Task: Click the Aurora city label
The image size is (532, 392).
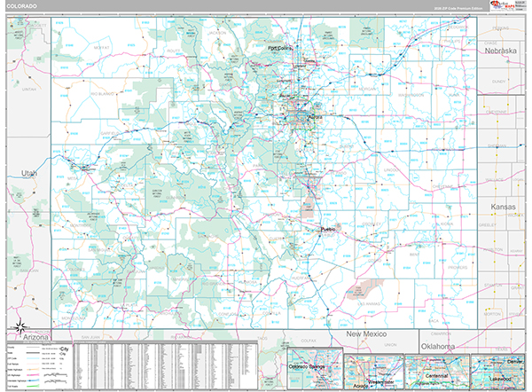Action: pos(315,117)
